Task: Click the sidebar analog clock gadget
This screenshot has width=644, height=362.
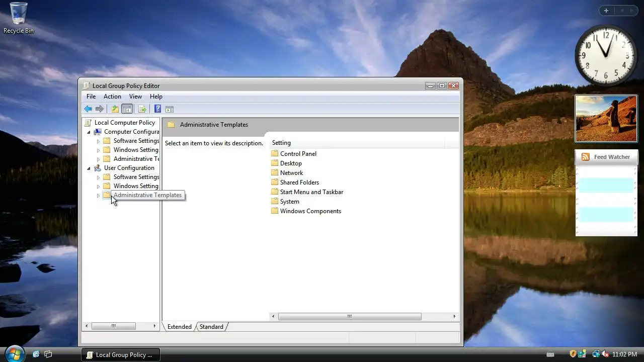Action: pyautogui.click(x=606, y=55)
